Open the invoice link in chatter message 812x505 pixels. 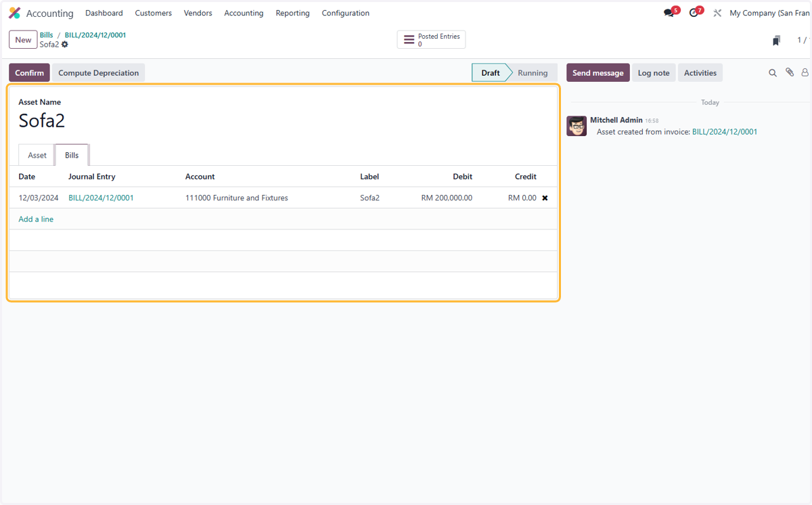725,132
